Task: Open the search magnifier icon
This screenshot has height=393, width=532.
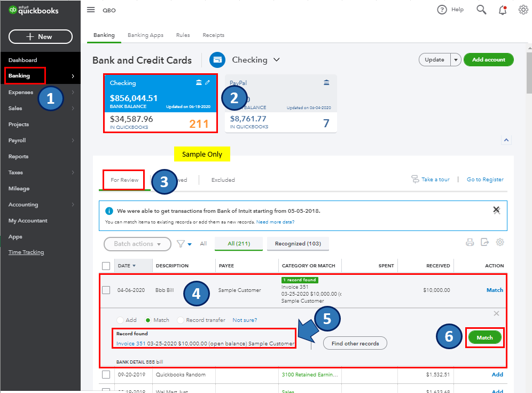Action: (x=481, y=10)
